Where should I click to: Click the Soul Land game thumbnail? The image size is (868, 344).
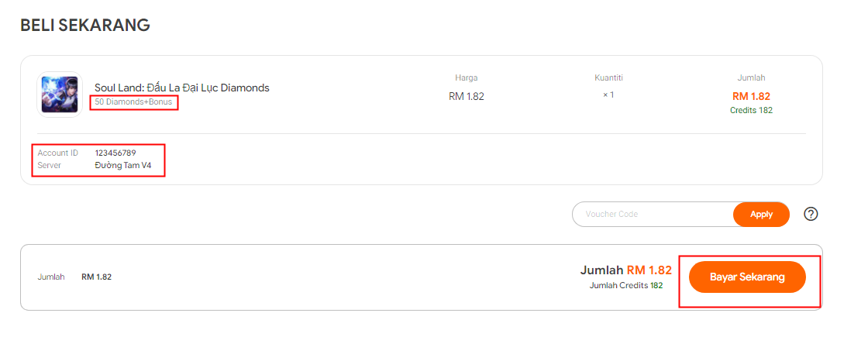click(x=59, y=94)
